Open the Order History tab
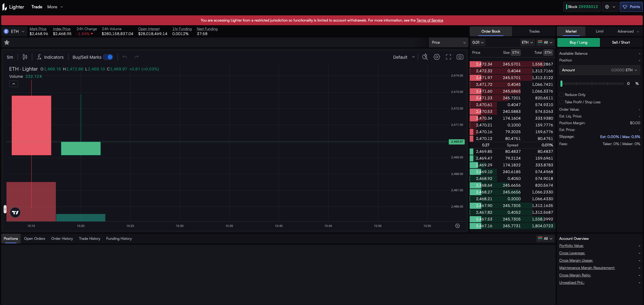 [62, 239]
